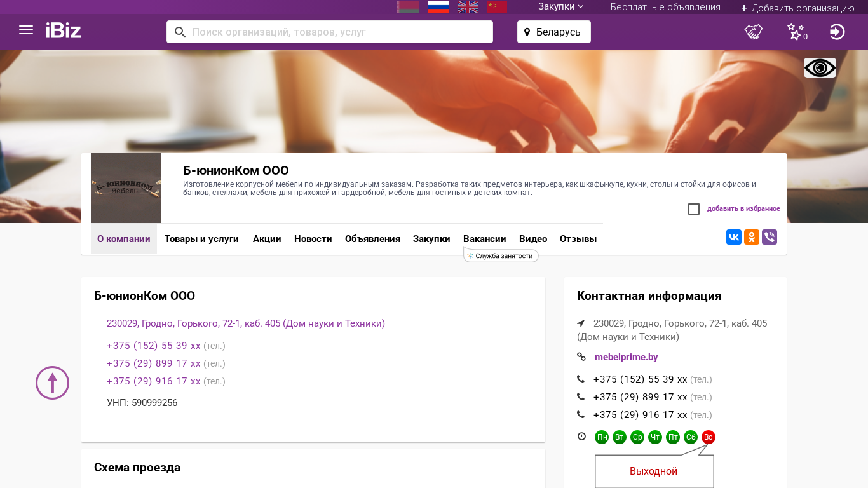Select Sunday (Вс) schedule day

[709, 437]
